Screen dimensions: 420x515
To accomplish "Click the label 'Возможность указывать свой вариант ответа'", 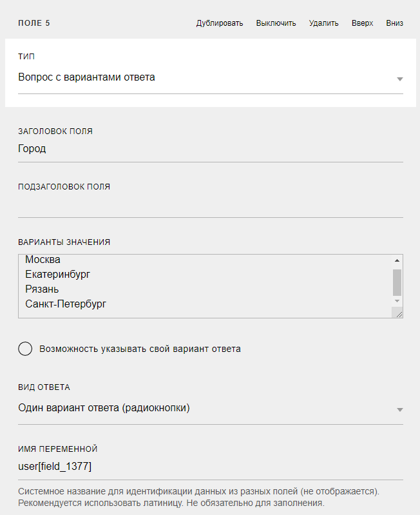I will (140, 349).
